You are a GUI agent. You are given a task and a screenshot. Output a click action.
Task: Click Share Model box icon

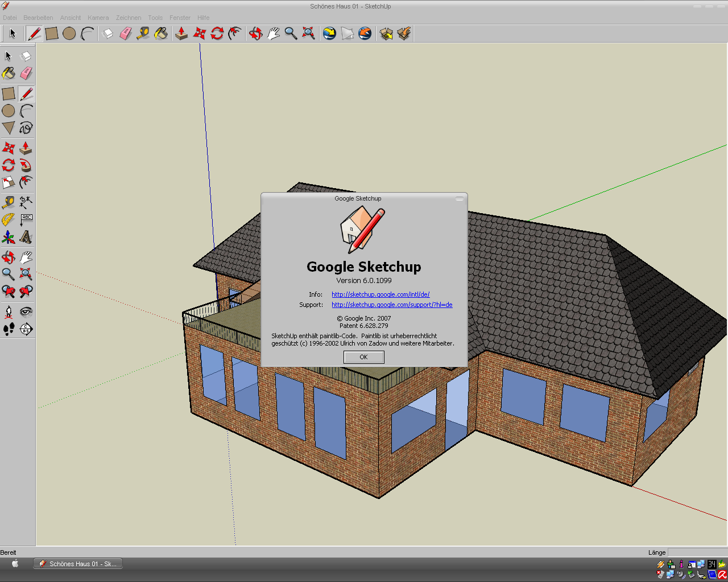(404, 34)
